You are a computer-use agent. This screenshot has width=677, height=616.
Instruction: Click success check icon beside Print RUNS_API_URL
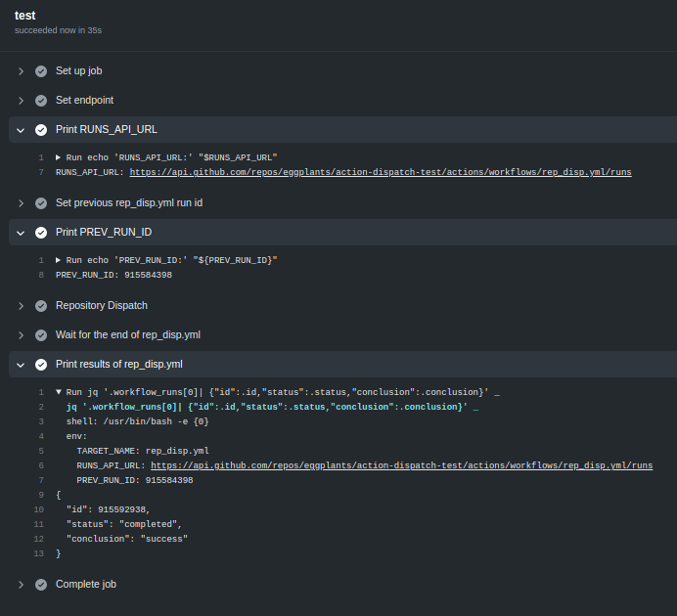coord(41,130)
